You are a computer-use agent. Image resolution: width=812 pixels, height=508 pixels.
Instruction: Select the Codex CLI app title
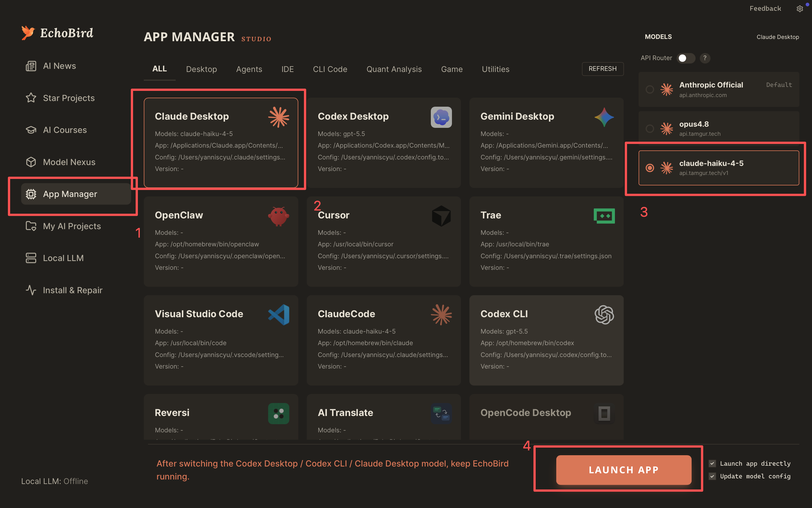tap(504, 314)
